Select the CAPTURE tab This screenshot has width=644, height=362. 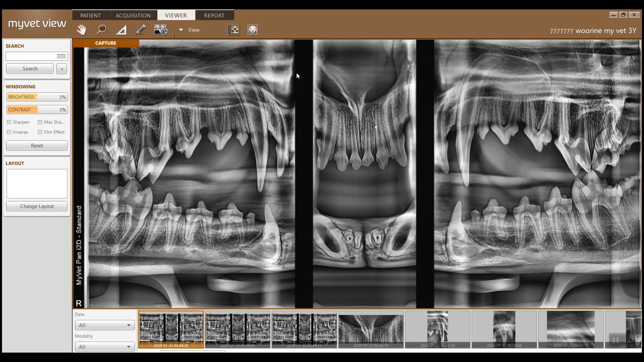[x=106, y=43]
